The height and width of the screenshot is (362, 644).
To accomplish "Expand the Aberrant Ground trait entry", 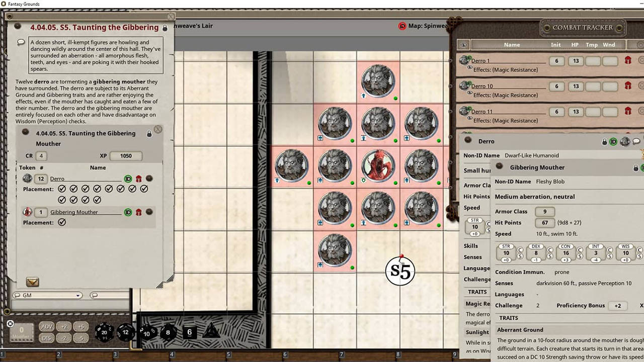I will point(520,330).
